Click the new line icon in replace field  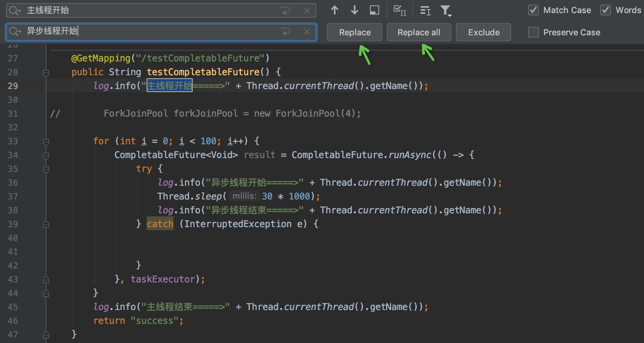286,32
